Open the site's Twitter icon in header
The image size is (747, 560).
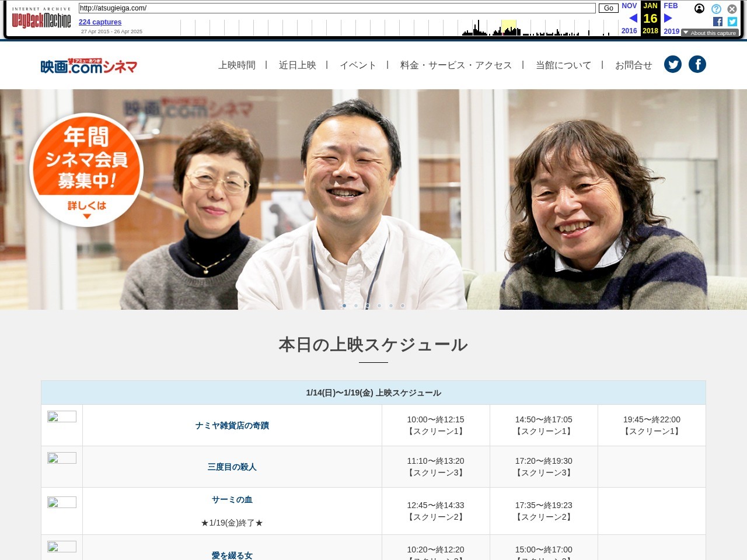(672, 65)
